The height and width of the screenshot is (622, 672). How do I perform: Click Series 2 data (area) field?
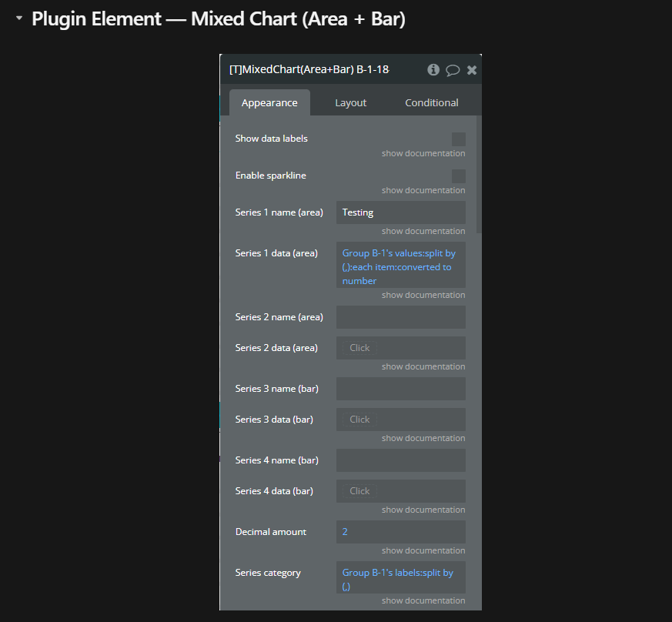(x=400, y=348)
